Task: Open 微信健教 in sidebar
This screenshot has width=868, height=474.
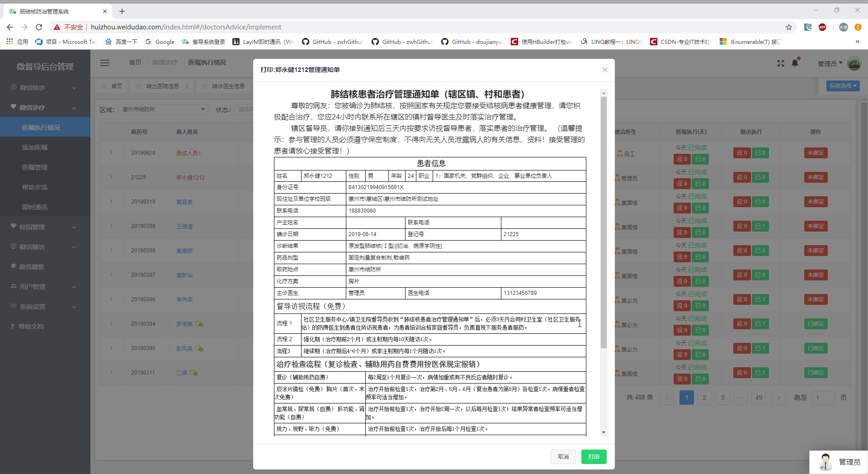Action: tap(45, 267)
